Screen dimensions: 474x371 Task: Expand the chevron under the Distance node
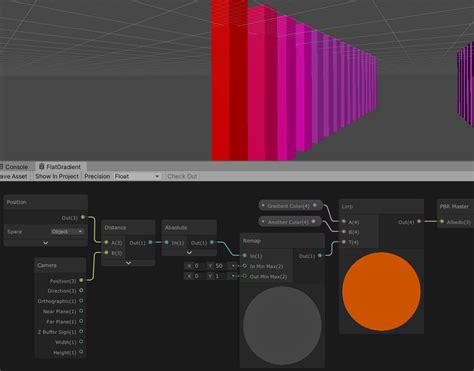128,263
